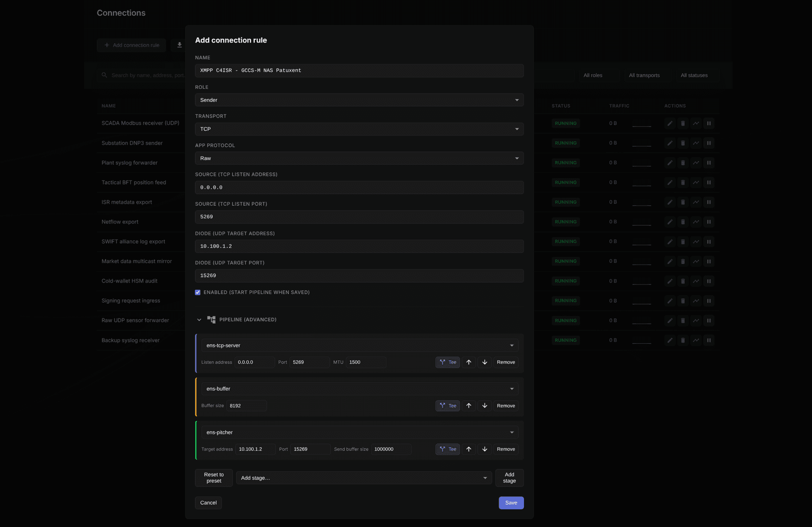The width and height of the screenshot is (812, 527).
Task: Click the pipeline diagram icon beside Pipeline (Advanced)
Action: (x=211, y=320)
